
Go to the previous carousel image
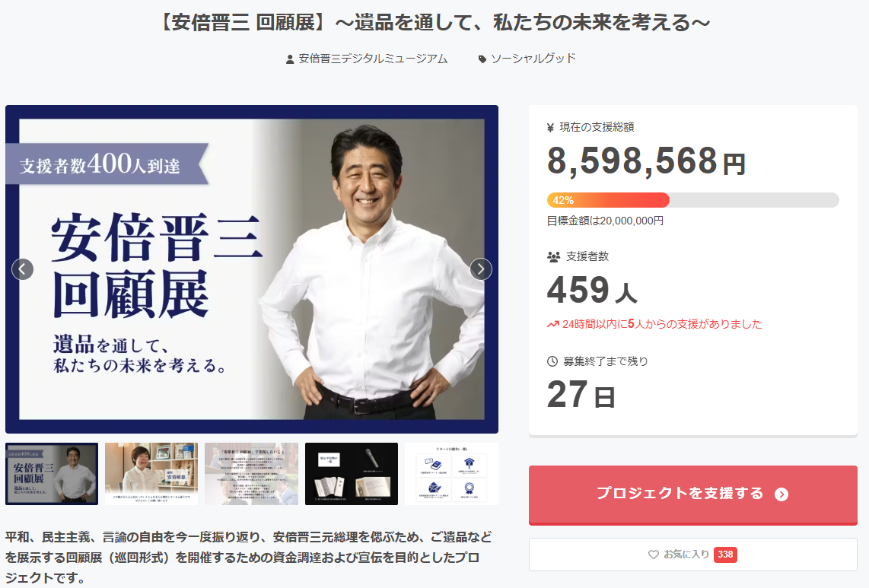point(23,269)
